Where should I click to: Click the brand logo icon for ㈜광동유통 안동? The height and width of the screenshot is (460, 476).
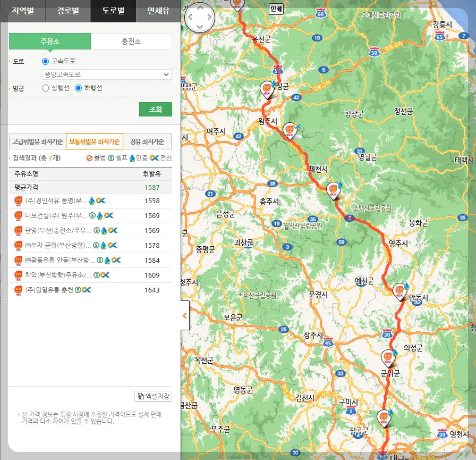click(x=18, y=261)
